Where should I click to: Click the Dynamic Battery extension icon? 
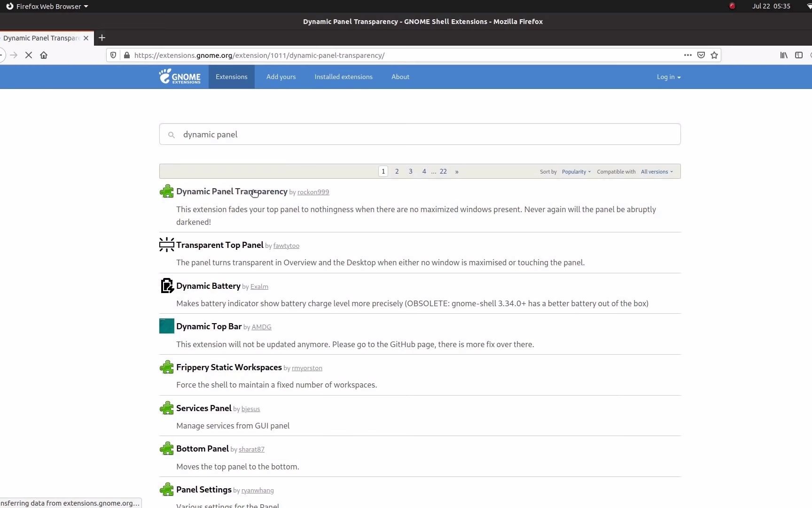click(x=167, y=286)
